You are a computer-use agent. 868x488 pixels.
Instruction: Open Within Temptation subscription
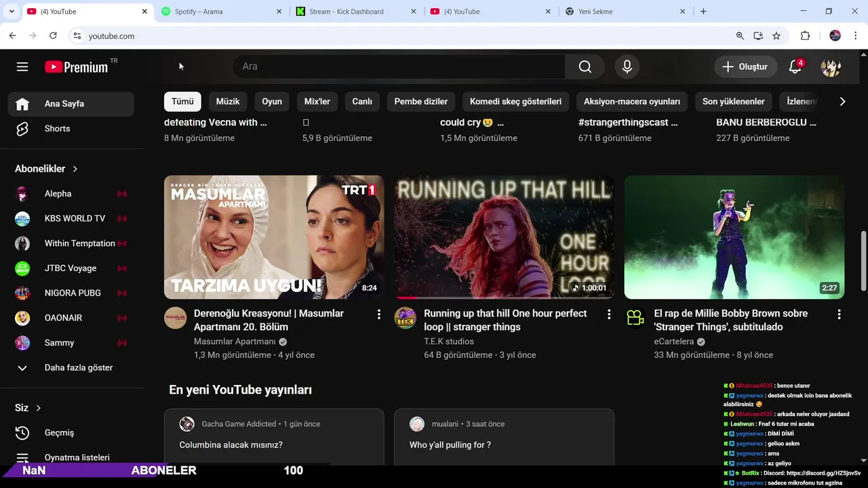click(x=71, y=243)
